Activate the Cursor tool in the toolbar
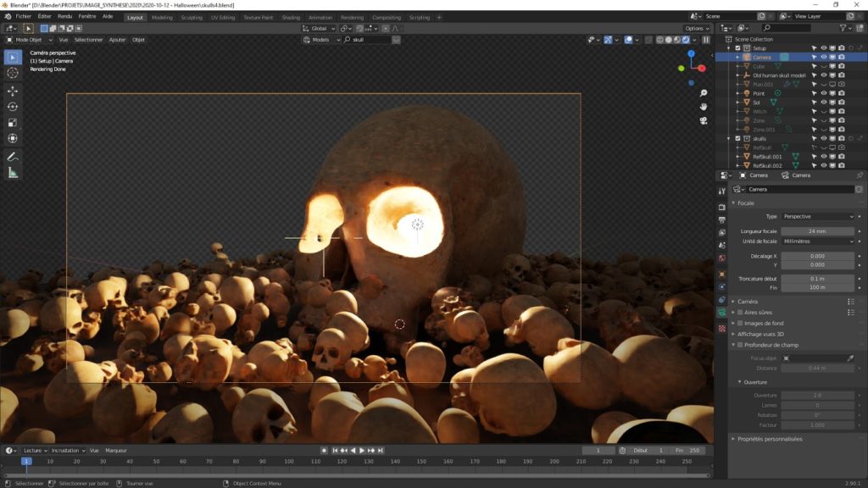This screenshot has height=488, width=868. (x=13, y=73)
